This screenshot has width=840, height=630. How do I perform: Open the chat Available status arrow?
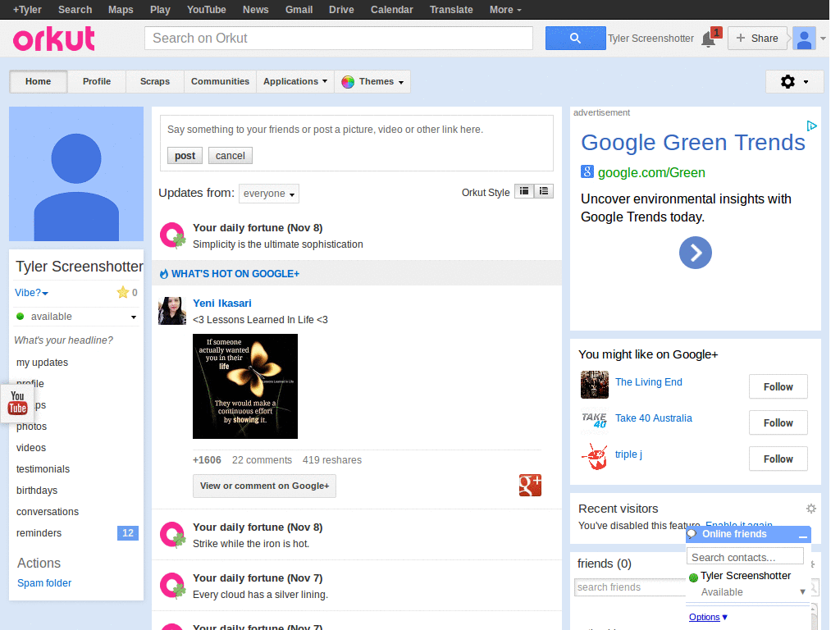point(802,592)
